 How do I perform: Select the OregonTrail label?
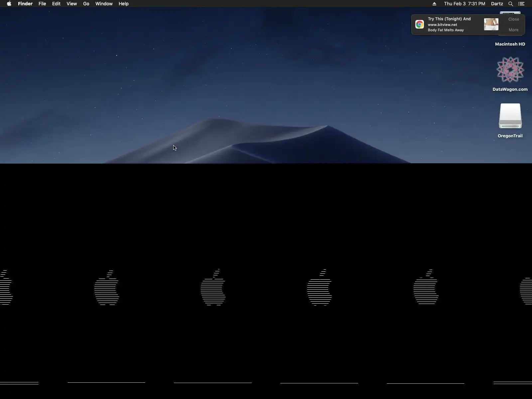(x=510, y=136)
